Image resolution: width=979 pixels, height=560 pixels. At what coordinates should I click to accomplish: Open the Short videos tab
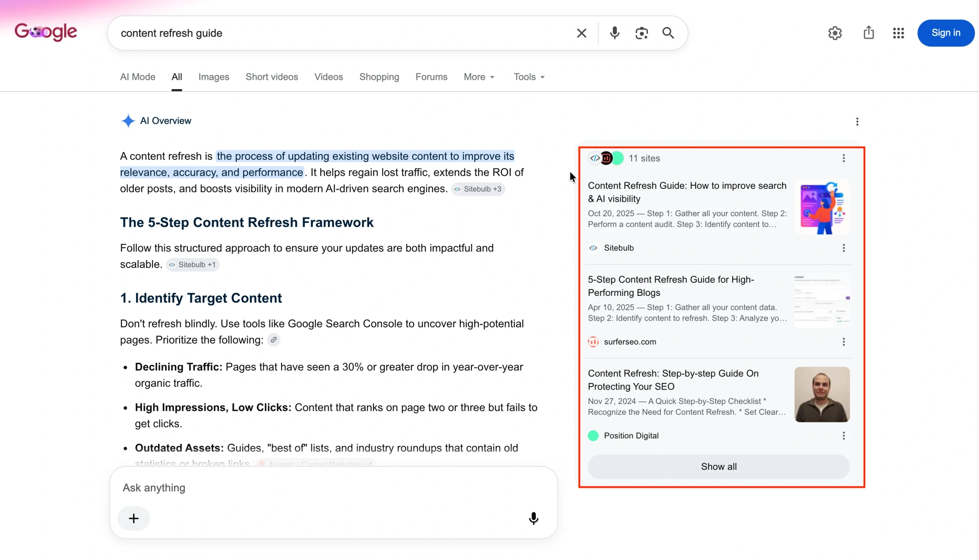[x=272, y=77]
